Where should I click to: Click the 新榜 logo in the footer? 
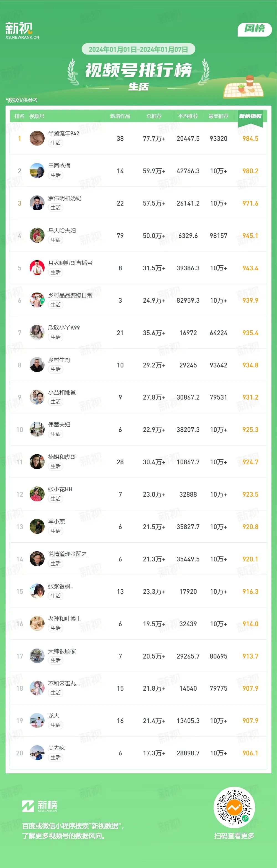pos(40,806)
